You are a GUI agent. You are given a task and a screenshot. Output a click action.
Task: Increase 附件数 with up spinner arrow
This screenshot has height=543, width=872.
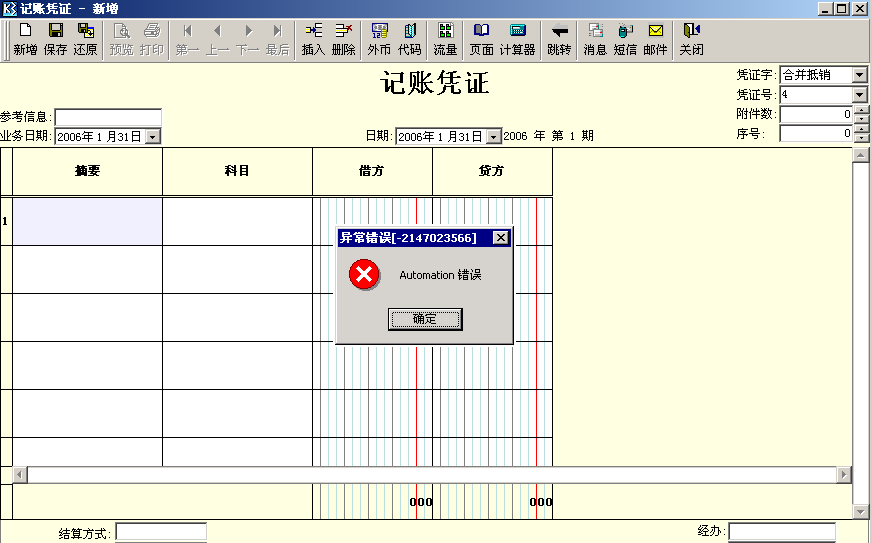click(x=860, y=110)
